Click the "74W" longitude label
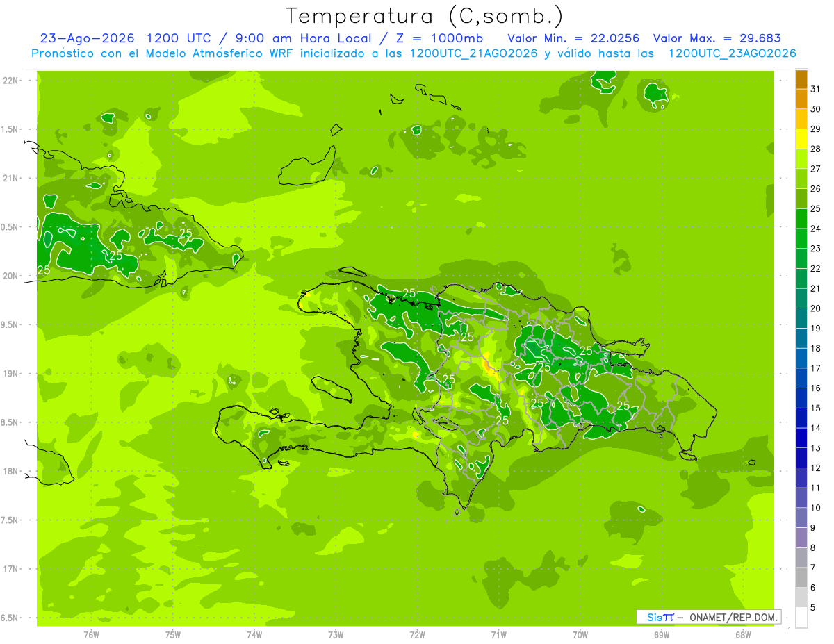This screenshot has width=834, height=644. (x=254, y=634)
